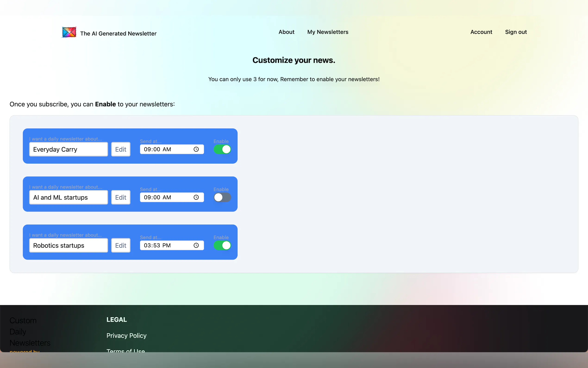Disable the Everyday Carry newsletter toggle
Viewport: 588px width, 368px height.
pos(222,149)
